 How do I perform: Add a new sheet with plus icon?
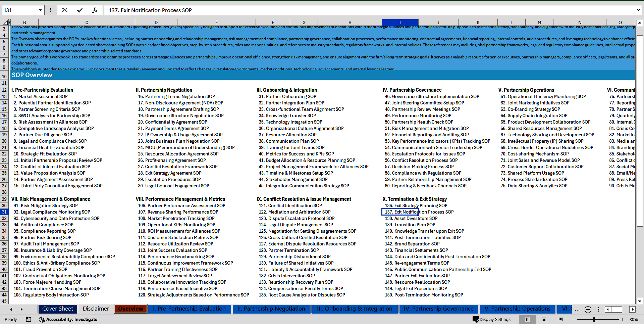click(x=588, y=309)
